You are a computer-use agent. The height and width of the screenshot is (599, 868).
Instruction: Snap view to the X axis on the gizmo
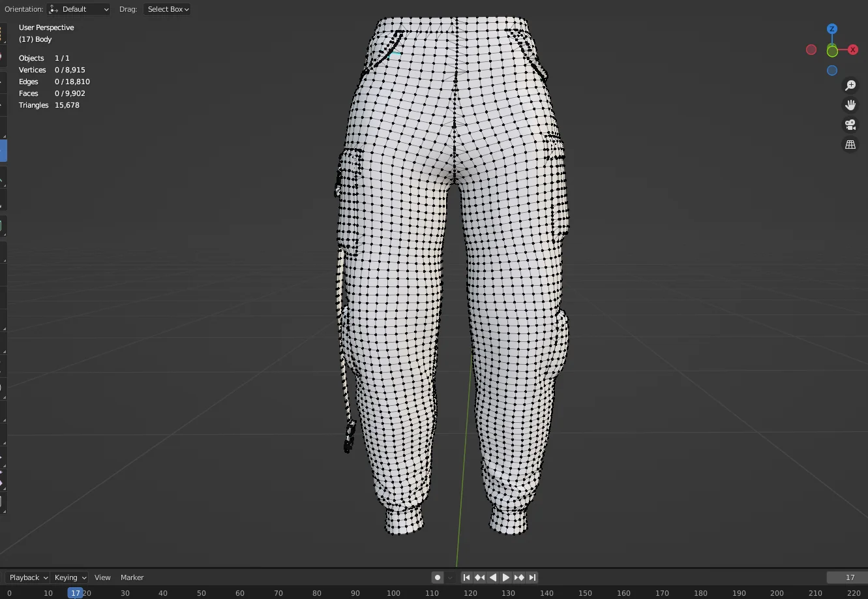(x=853, y=50)
